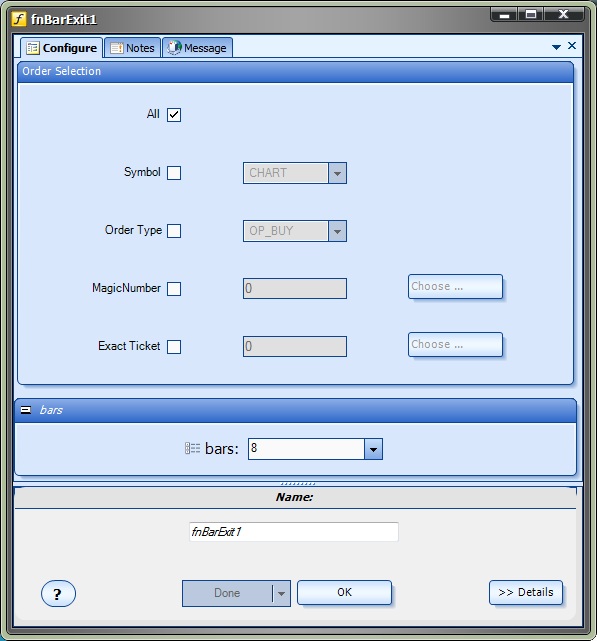Click the OK button
The height and width of the screenshot is (641, 597).
[344, 592]
